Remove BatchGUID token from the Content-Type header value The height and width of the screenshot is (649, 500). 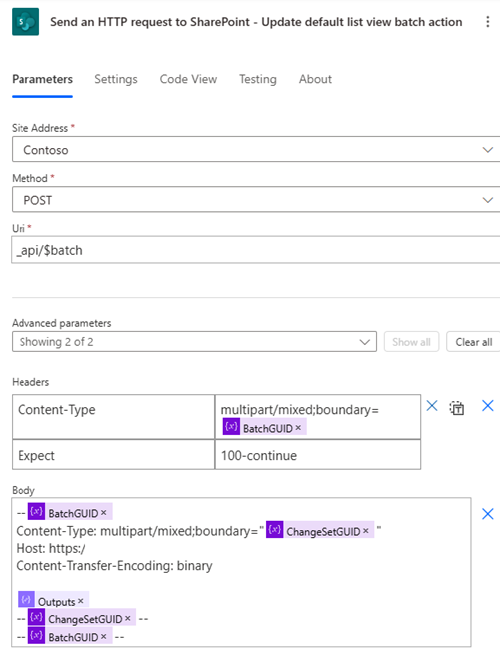[298, 428]
